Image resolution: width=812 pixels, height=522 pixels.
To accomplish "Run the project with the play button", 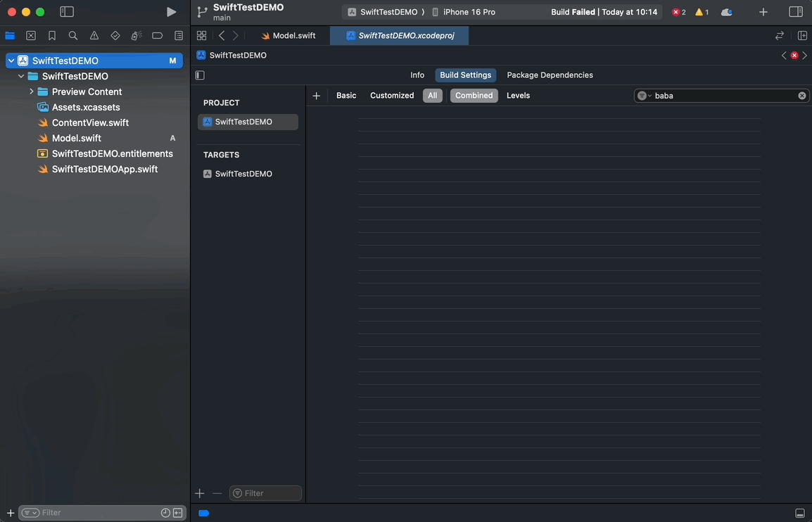I will click(x=172, y=12).
